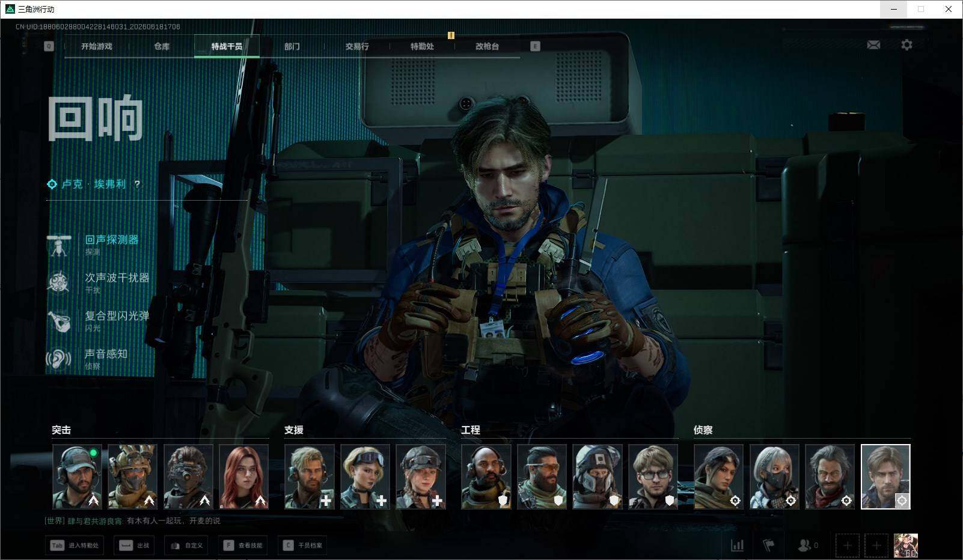Image resolution: width=963 pixels, height=560 pixels.
Task: Open the mail inbox icon
Action: [x=873, y=45]
